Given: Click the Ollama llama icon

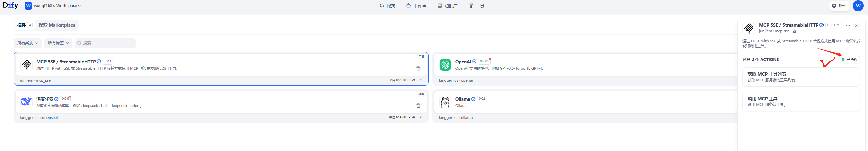Looking at the screenshot, I should pos(445,102).
